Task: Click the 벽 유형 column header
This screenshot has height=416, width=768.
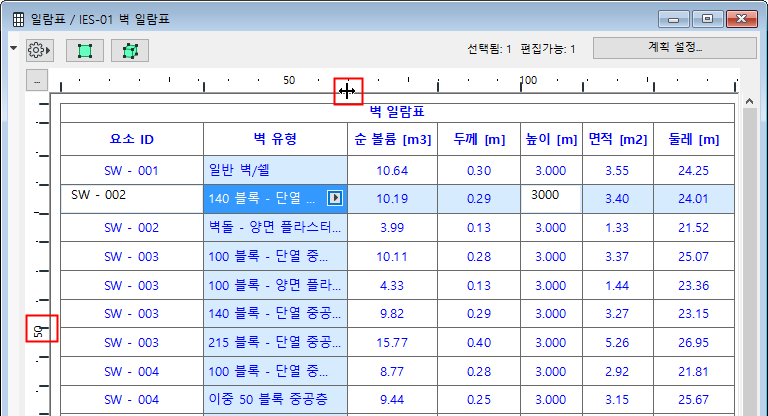Action: pyautogui.click(x=275, y=140)
